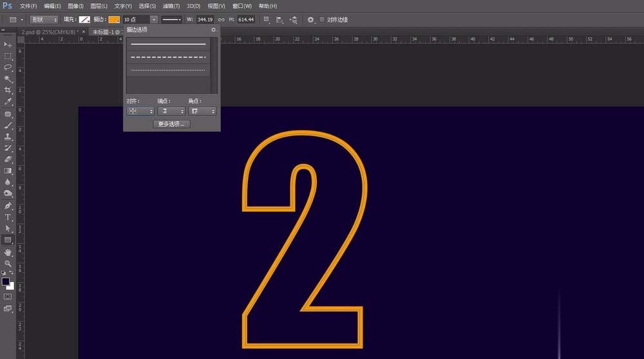
Task: Select the Crop tool
Action: 8,90
